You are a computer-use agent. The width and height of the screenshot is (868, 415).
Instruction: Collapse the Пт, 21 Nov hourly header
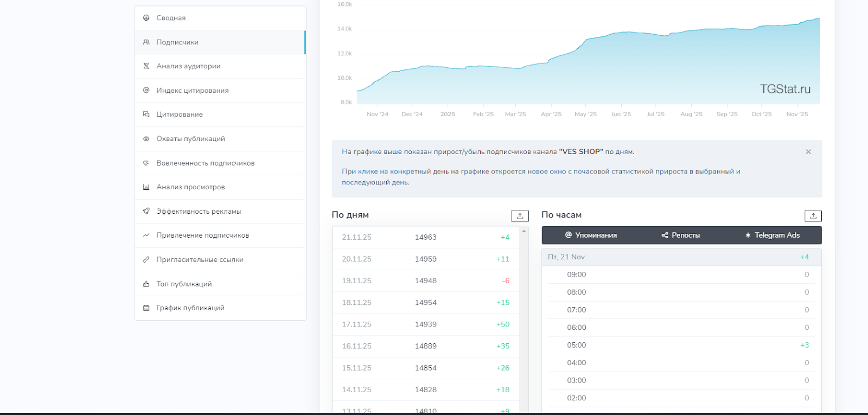click(681, 257)
